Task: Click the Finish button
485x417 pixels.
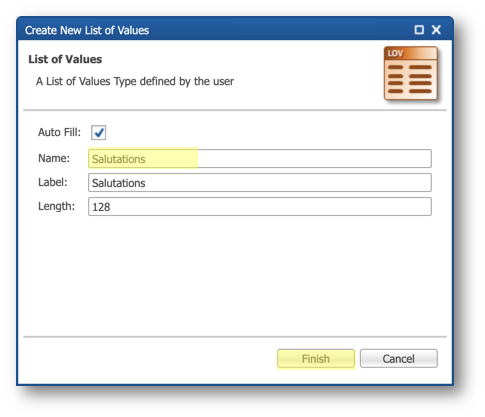Action: [316, 359]
